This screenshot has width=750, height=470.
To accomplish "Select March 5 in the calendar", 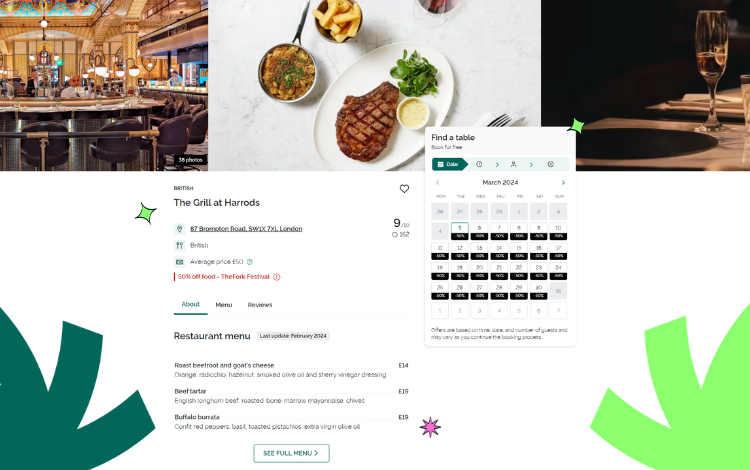I will point(460,231).
